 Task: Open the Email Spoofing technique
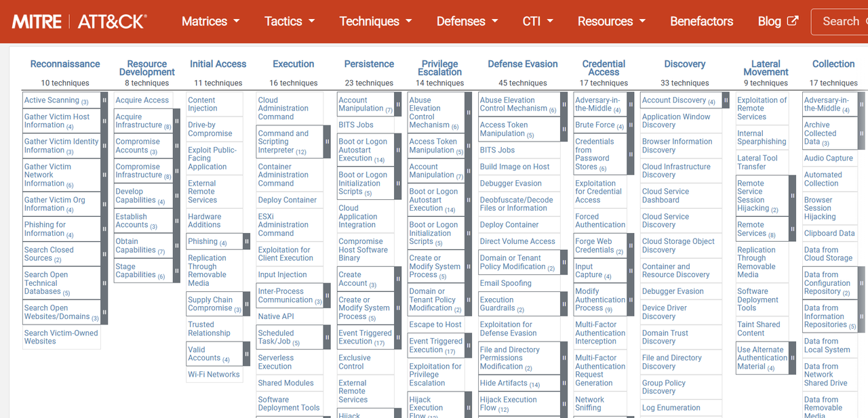click(506, 283)
